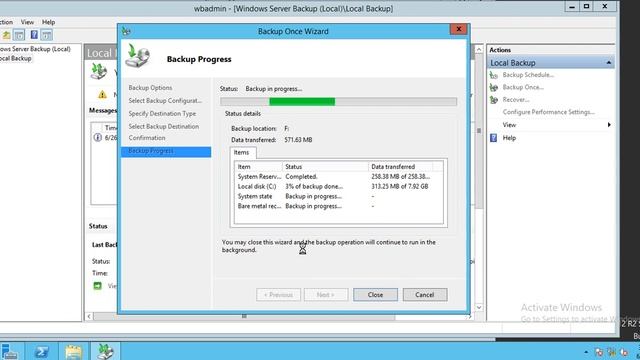Open File Explorer from the taskbar
Viewport: 640px width, 360px height.
pos(73,351)
